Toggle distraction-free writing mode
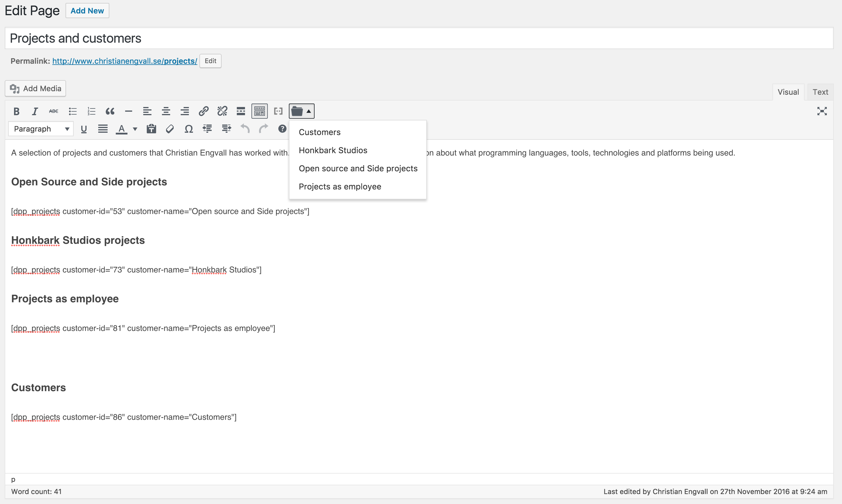Viewport: 842px width, 504px height. pos(822,111)
